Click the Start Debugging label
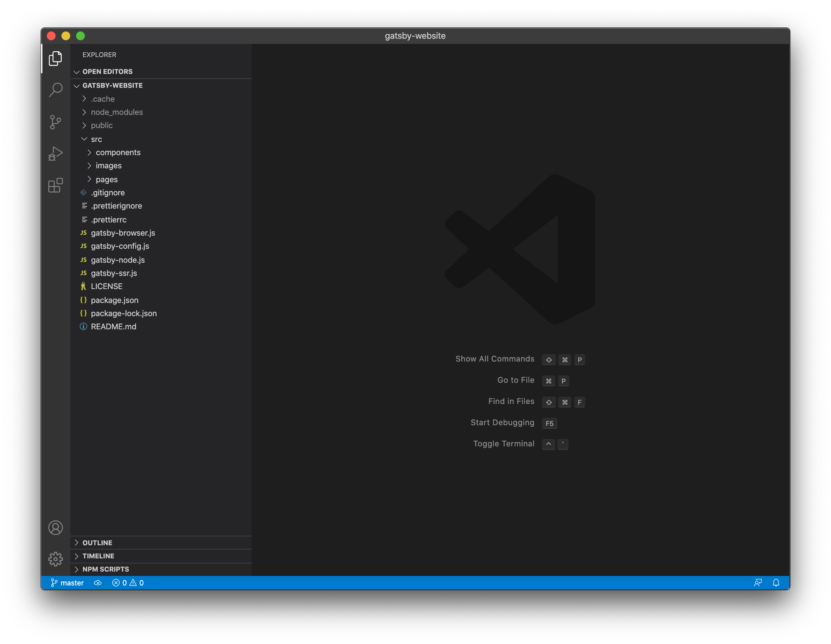Viewport: 831px width, 644px height. (x=503, y=423)
